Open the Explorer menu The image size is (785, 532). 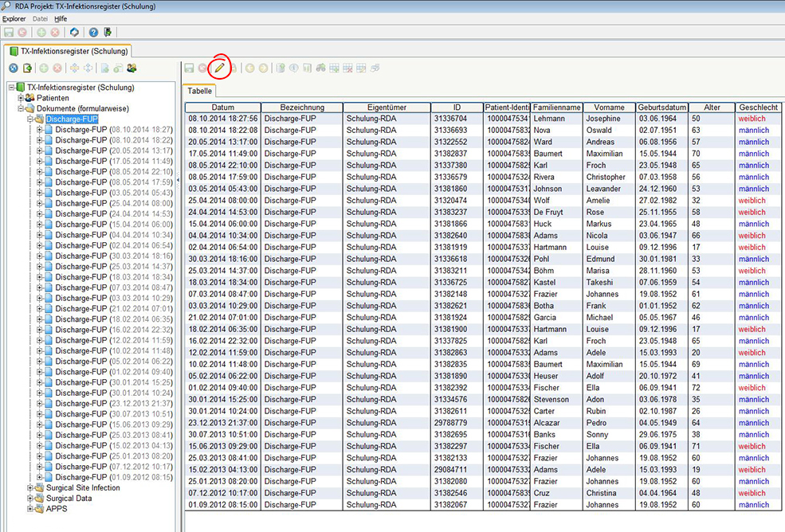click(x=14, y=18)
